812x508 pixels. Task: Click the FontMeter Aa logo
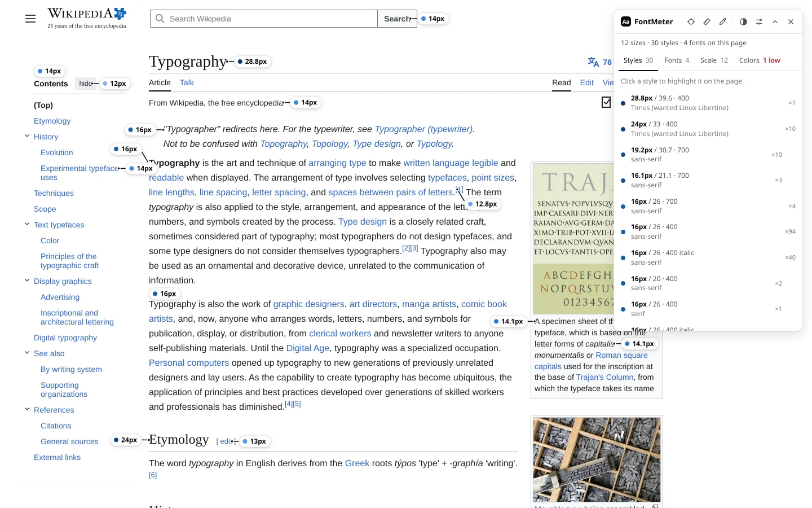point(626,21)
